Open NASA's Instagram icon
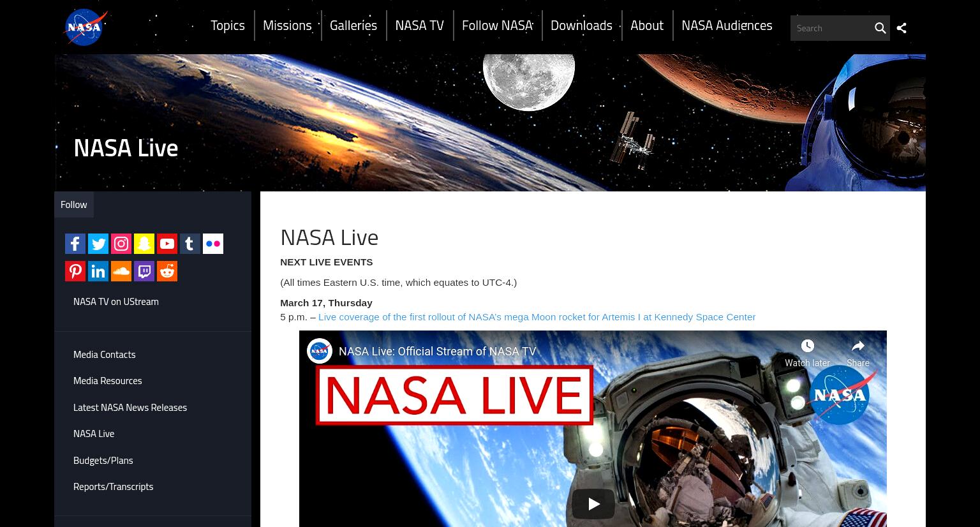The image size is (980, 527). point(121,244)
